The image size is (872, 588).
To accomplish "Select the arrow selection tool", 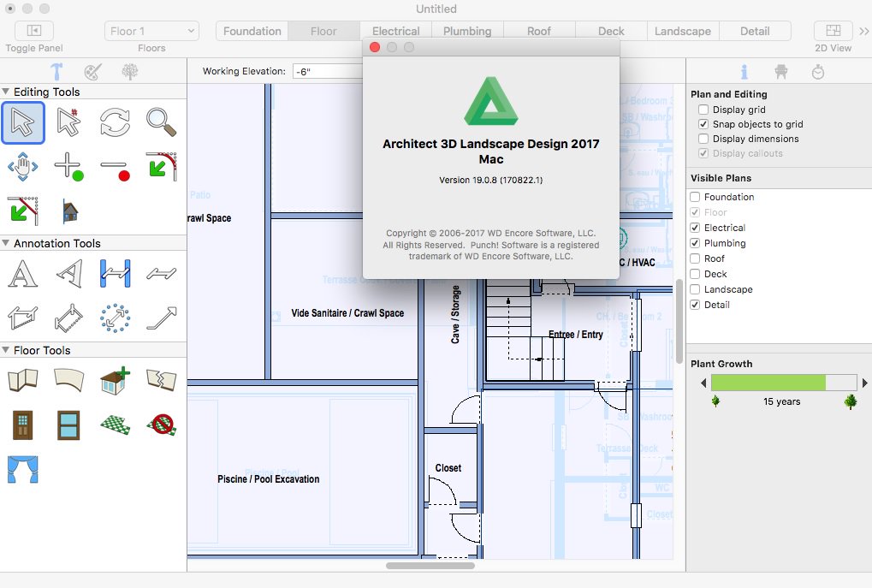I will point(23,122).
